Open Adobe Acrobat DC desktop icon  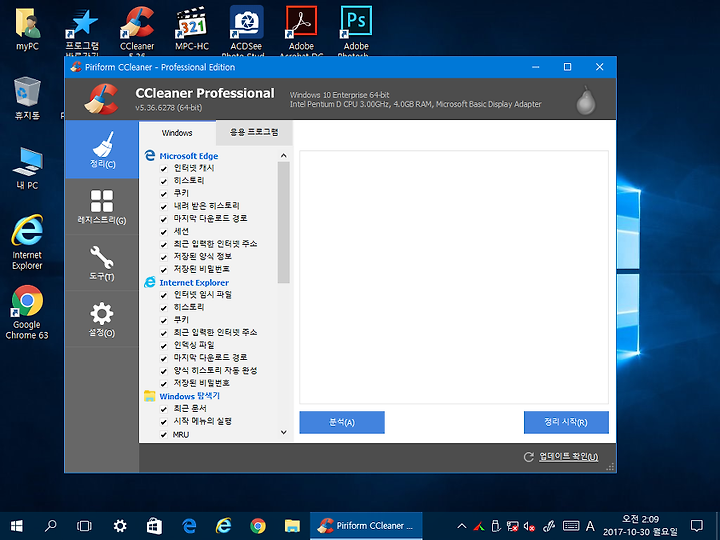[x=301, y=31]
